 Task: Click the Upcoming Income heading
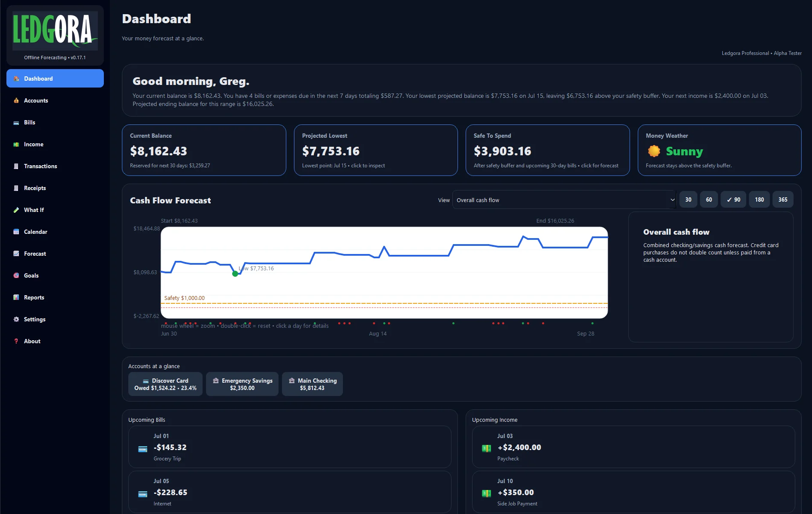click(x=494, y=420)
